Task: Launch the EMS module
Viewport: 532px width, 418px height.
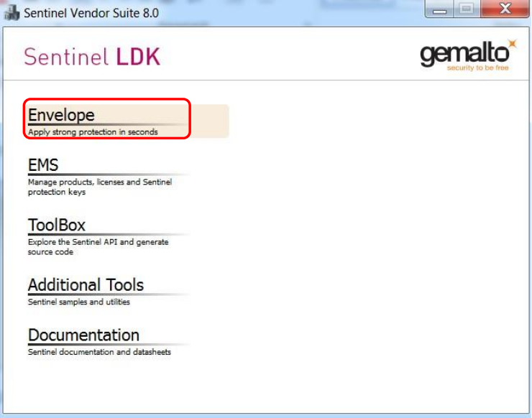Action: pyautogui.click(x=43, y=165)
